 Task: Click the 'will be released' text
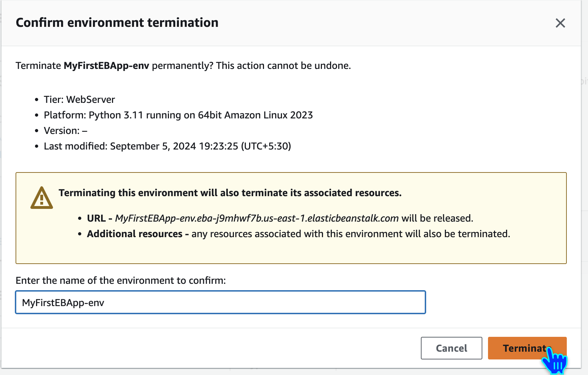tap(437, 218)
